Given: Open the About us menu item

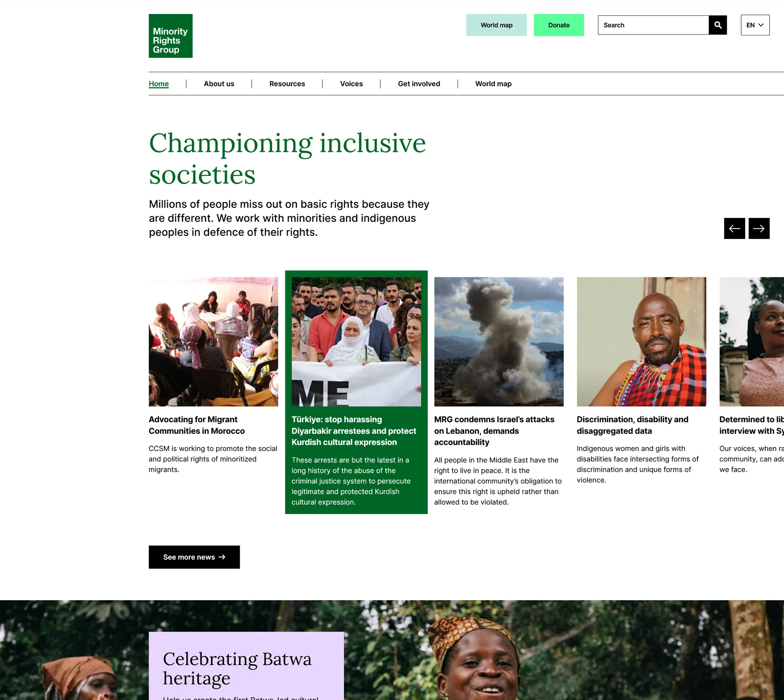Looking at the screenshot, I should click(219, 84).
